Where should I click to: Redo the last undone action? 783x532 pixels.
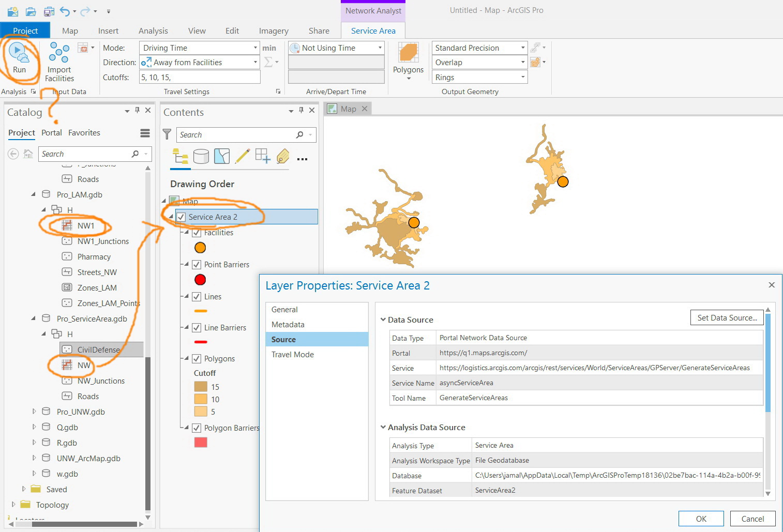pos(85,11)
